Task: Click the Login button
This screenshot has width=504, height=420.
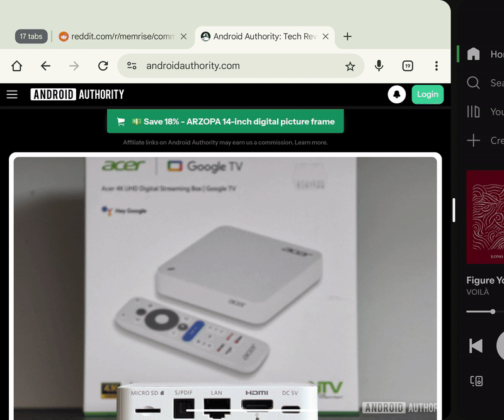Action: 428,94
